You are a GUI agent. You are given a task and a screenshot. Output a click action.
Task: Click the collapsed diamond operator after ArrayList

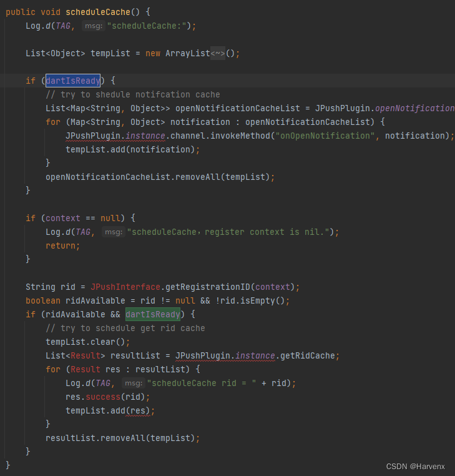tap(218, 54)
